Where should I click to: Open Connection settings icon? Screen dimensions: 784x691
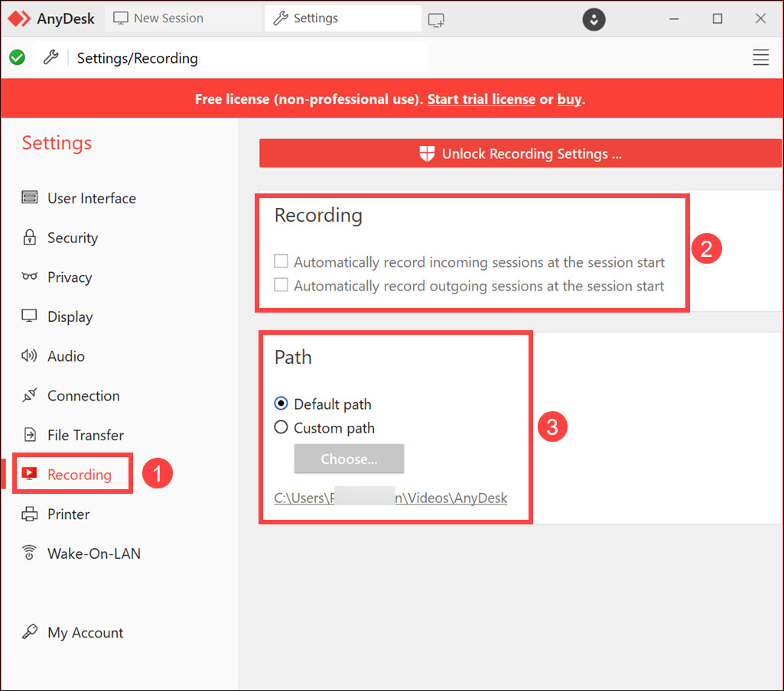coord(30,396)
